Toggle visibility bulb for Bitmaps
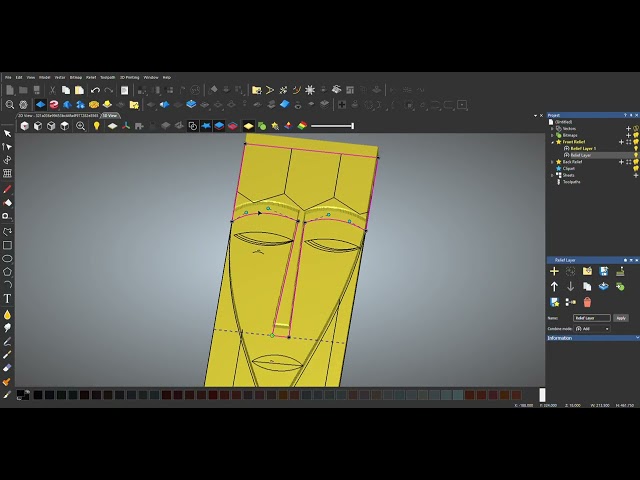The image size is (640, 480). (x=636, y=135)
